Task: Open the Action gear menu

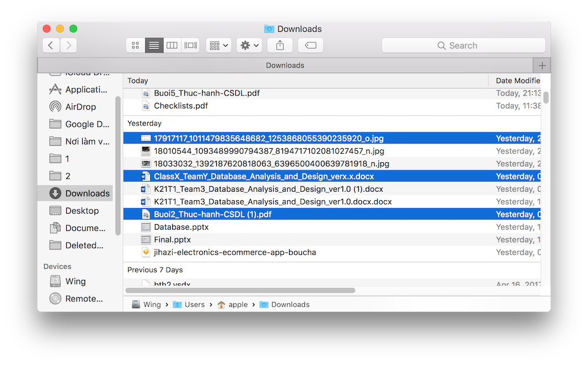Action: (249, 45)
